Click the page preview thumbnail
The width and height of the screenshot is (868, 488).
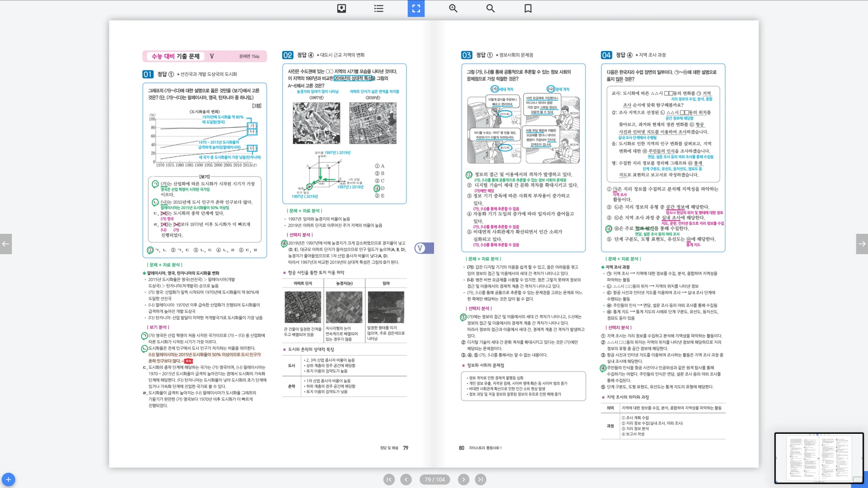[819, 458]
